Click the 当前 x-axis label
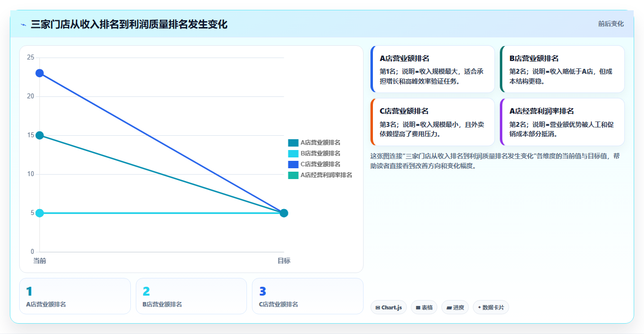Viewport: 644px width, 334px height. pyautogui.click(x=39, y=261)
